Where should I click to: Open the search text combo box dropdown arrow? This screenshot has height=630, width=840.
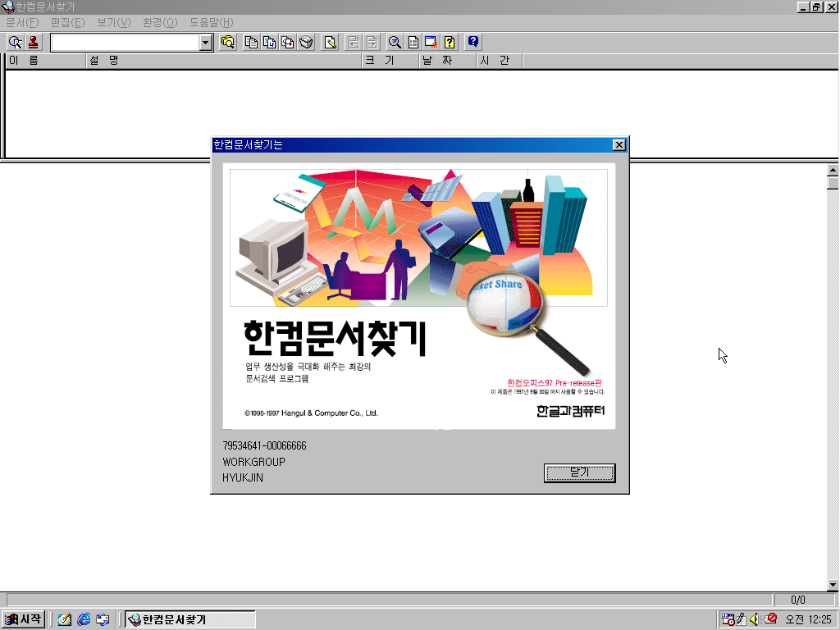[206, 43]
